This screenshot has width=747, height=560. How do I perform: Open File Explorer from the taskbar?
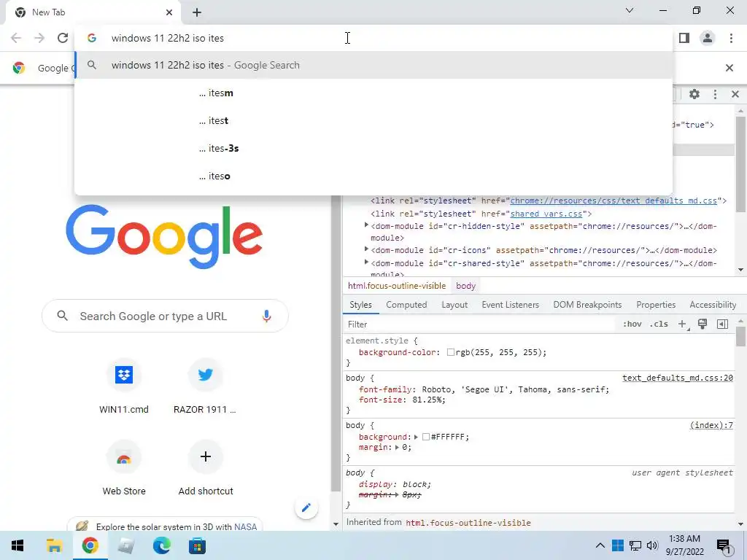tap(54, 545)
